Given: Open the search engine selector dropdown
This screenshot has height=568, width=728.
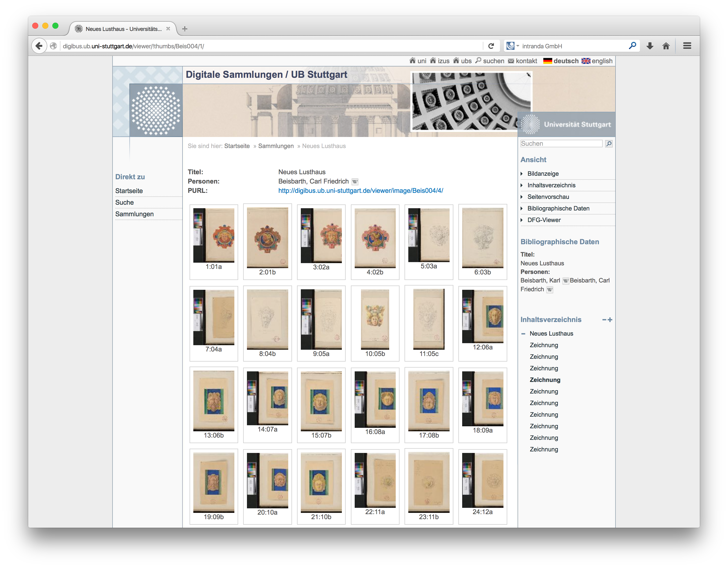Looking at the screenshot, I should (x=513, y=46).
